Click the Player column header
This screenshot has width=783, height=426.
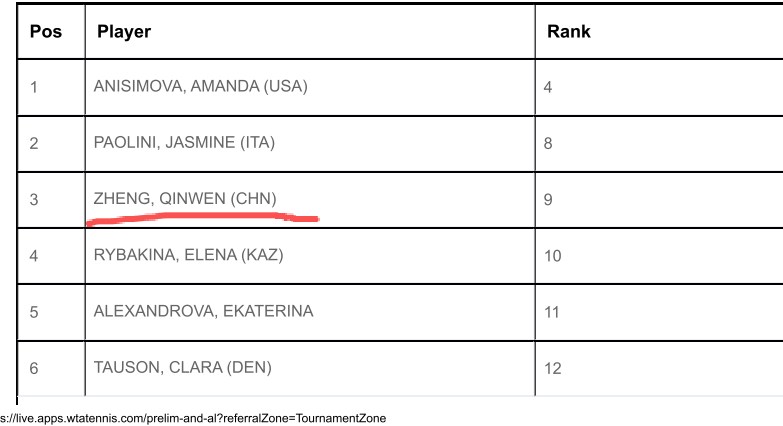coord(124,31)
